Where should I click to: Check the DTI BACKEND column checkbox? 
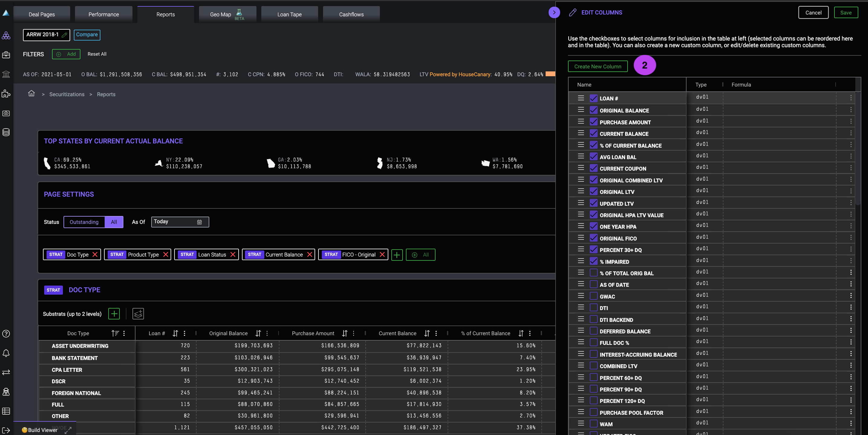tap(593, 319)
